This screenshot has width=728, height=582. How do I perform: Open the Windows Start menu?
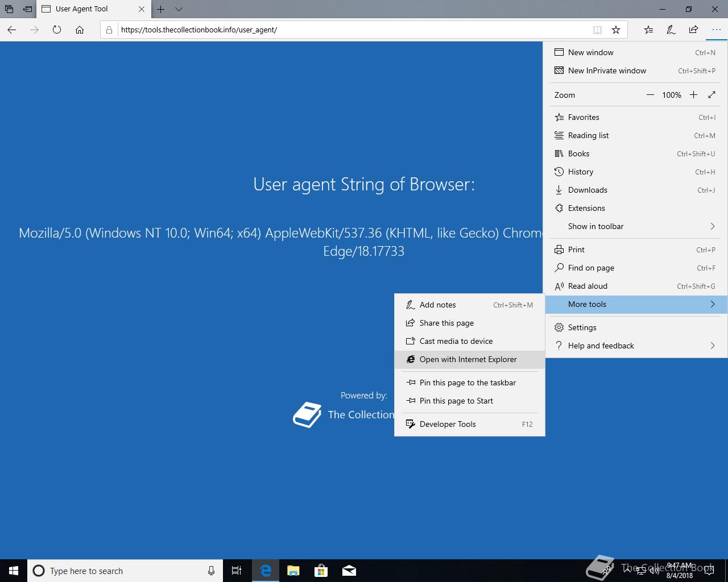coord(14,571)
